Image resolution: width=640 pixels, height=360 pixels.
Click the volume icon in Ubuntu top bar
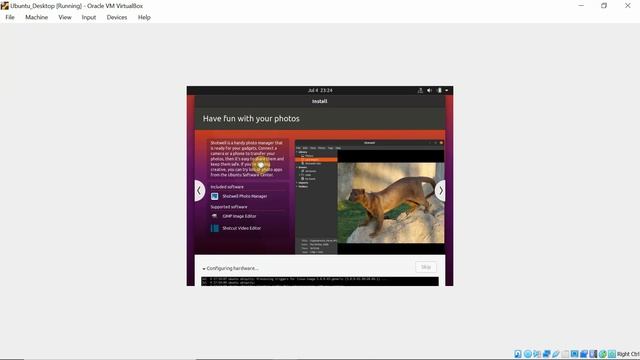[x=429, y=90]
